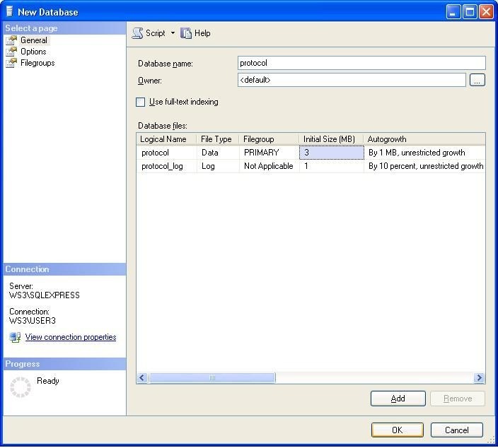Click the connection properties icon
The width and height of the screenshot is (498, 448).
click(15, 337)
